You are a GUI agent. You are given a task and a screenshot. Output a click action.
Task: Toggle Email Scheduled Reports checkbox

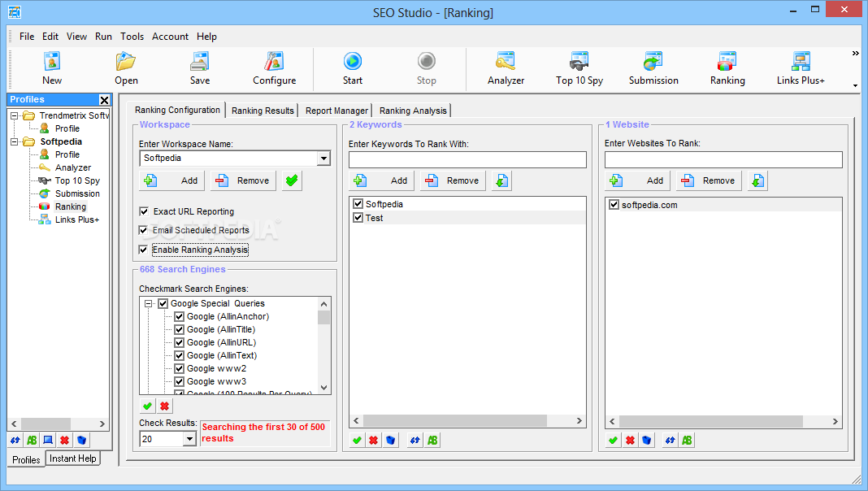[143, 230]
